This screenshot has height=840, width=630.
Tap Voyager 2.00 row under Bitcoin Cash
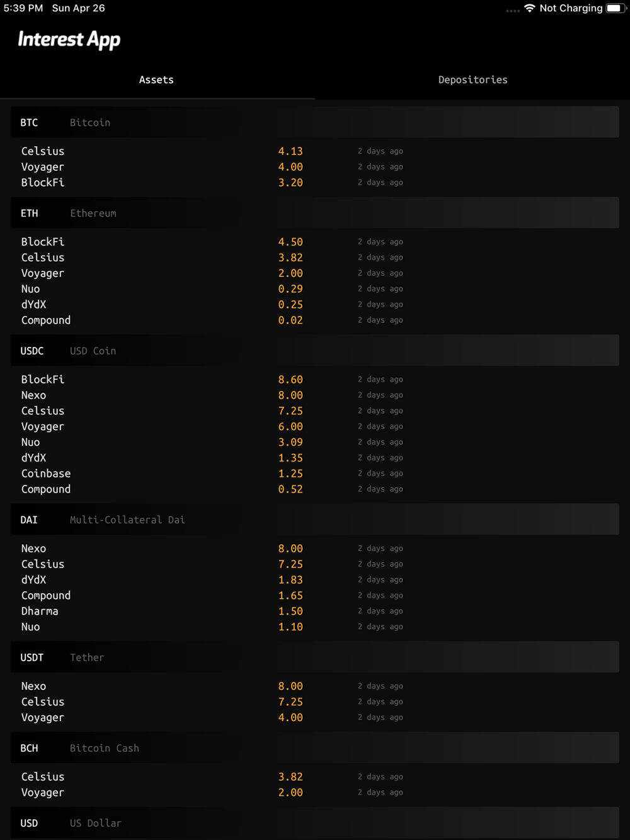click(315, 792)
